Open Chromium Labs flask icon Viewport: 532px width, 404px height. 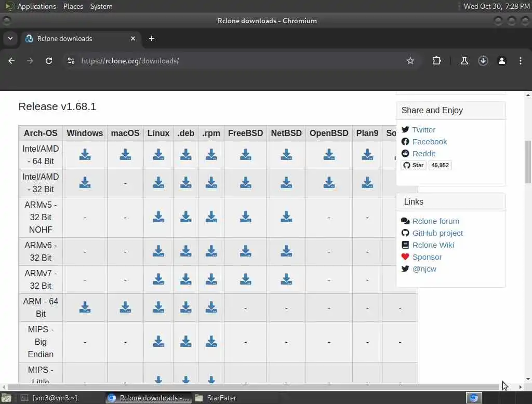click(464, 61)
